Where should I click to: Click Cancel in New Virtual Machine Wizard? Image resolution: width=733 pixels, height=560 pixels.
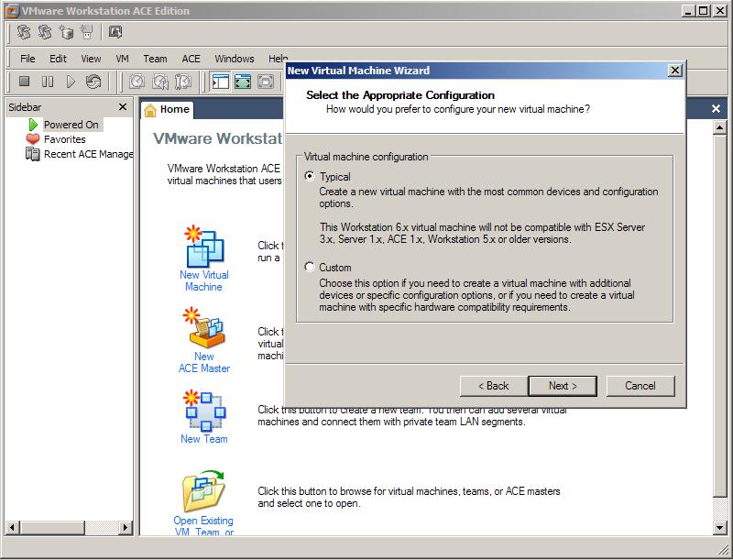(x=640, y=386)
